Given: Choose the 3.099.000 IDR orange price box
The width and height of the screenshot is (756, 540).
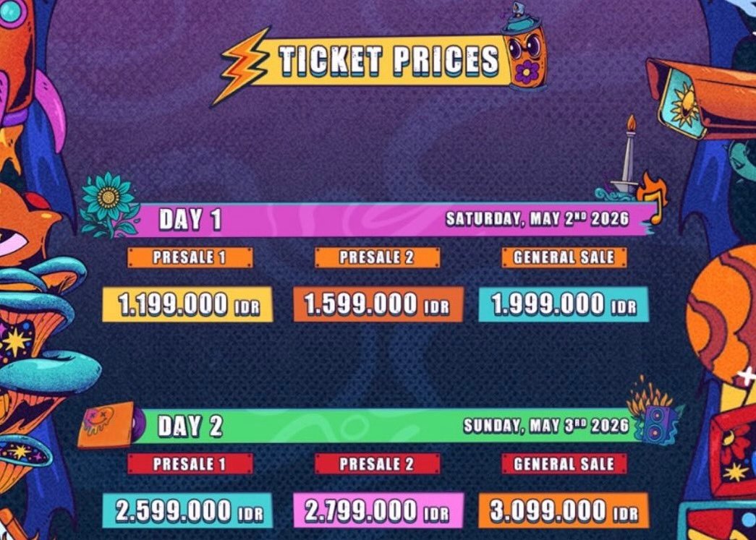Looking at the screenshot, I should click(x=564, y=510).
